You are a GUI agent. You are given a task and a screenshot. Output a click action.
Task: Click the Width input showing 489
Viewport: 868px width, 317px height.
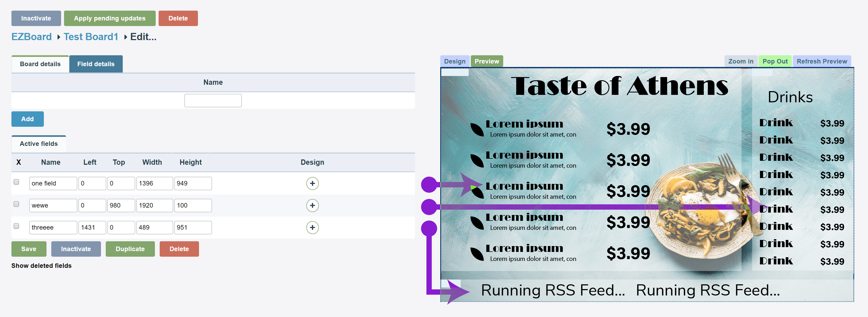[x=154, y=227]
